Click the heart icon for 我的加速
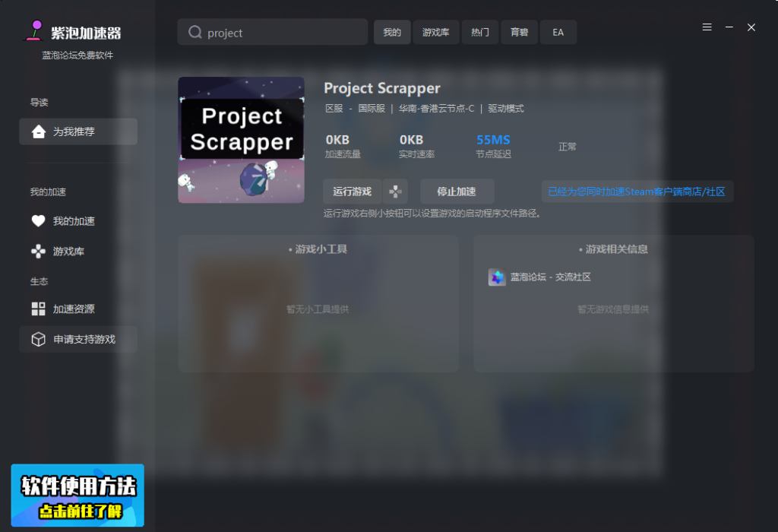778x532 pixels. [38, 221]
